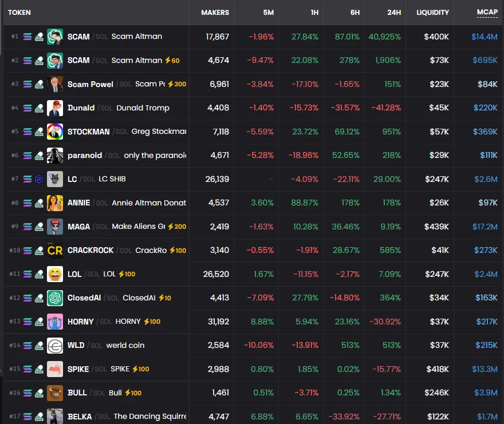
Task: Click the 31,192 makers value for HORNY
Action: pyautogui.click(x=219, y=322)
